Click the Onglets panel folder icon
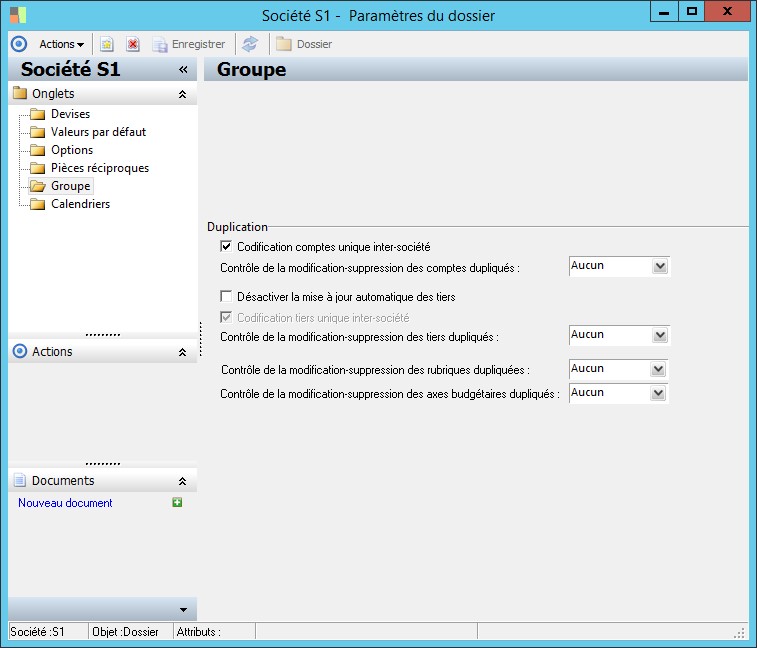Viewport: 757px width, 648px height. [x=20, y=93]
